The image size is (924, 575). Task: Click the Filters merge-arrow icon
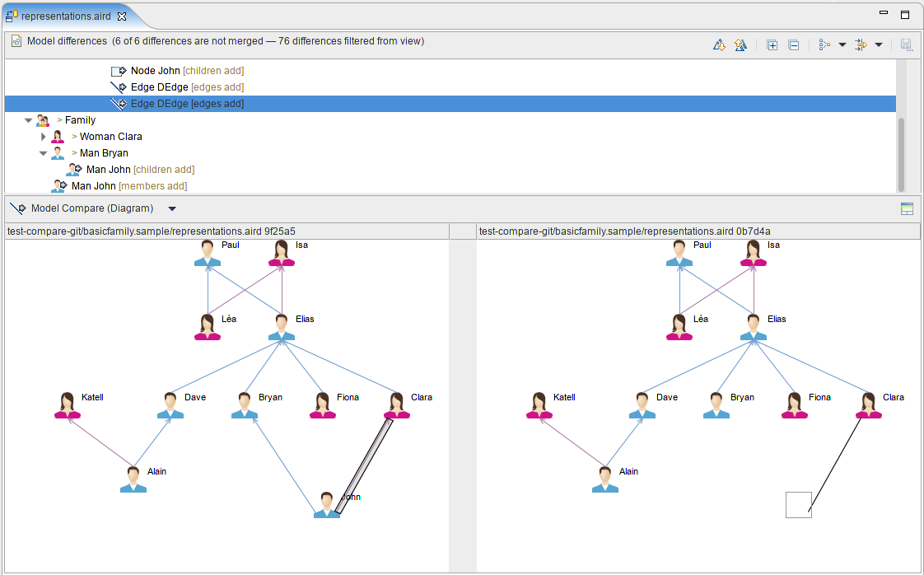coord(861,44)
